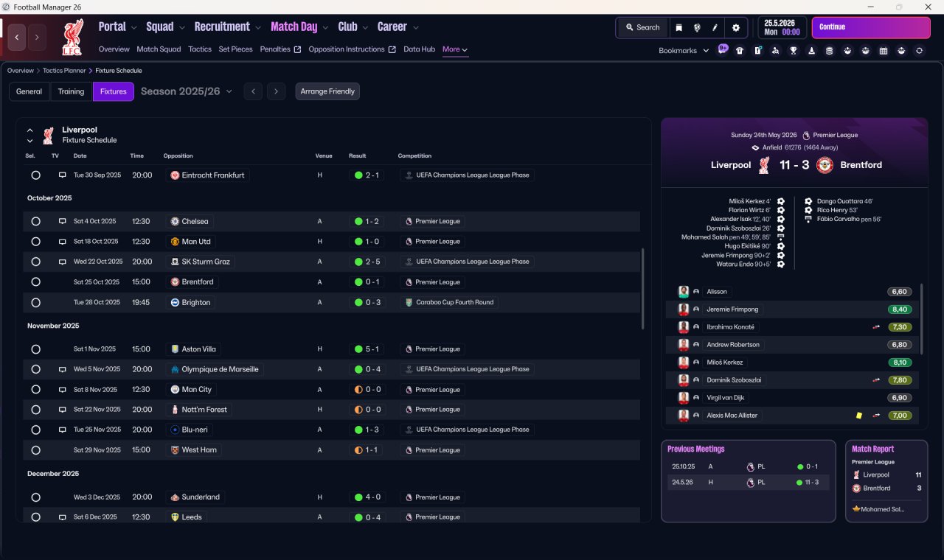Click the pencil edit icon in the top bar

pyautogui.click(x=715, y=27)
